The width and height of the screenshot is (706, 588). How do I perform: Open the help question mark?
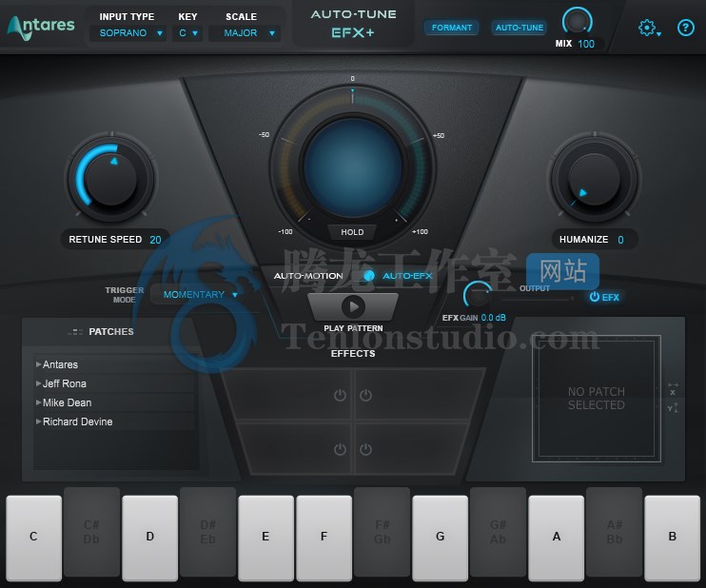pyautogui.click(x=686, y=28)
